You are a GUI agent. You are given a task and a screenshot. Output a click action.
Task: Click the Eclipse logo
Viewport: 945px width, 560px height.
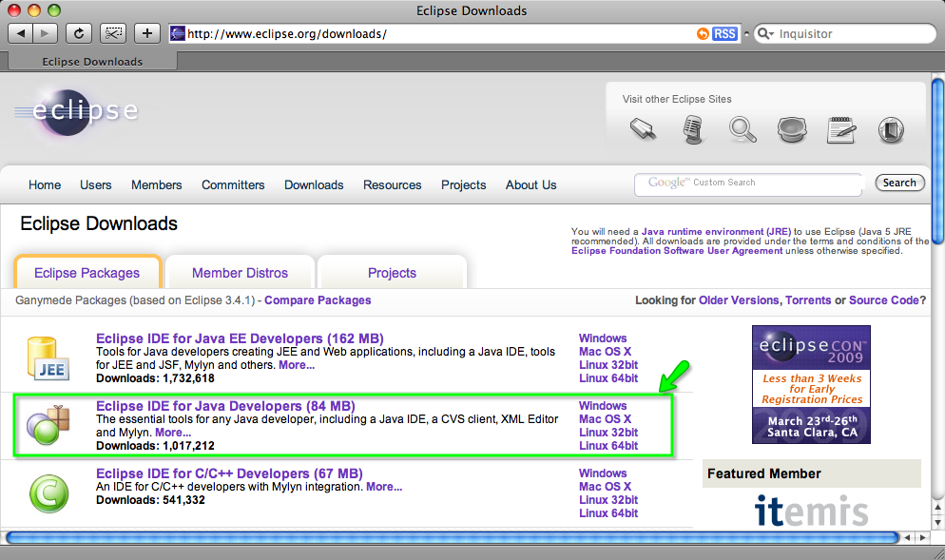tap(77, 112)
